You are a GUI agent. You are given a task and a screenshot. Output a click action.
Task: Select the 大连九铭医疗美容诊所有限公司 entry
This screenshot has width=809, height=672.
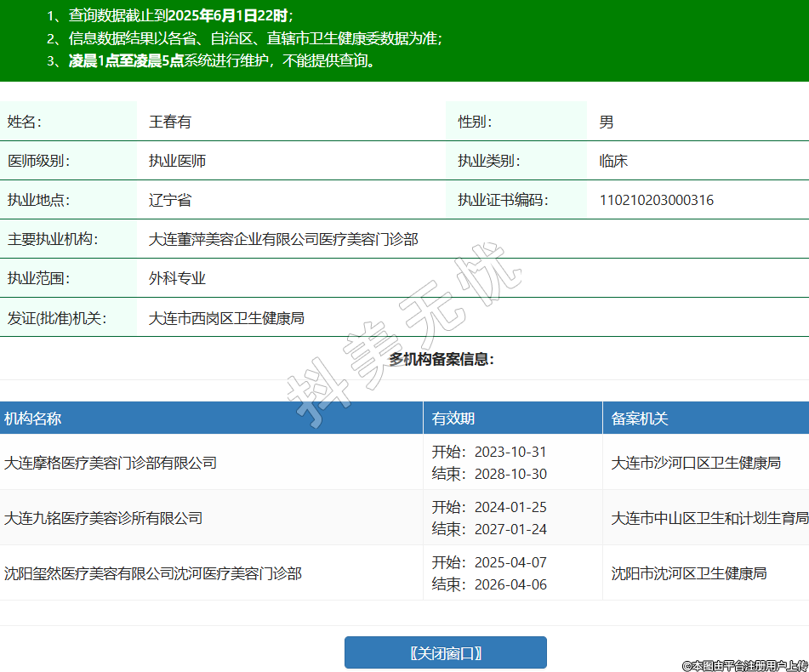tap(104, 518)
